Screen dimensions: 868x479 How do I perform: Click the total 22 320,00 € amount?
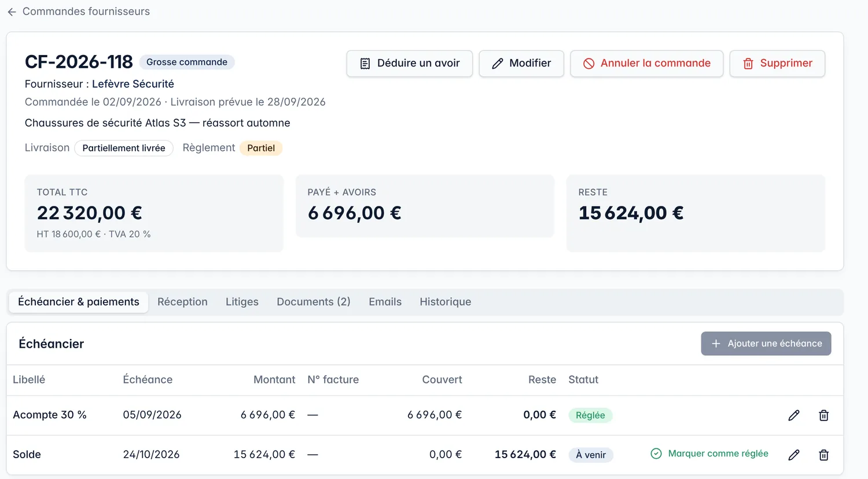(x=90, y=213)
